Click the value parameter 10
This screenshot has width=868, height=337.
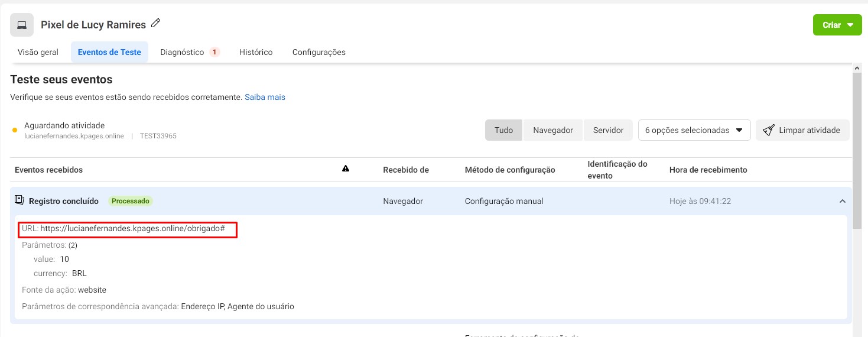pyautogui.click(x=64, y=259)
